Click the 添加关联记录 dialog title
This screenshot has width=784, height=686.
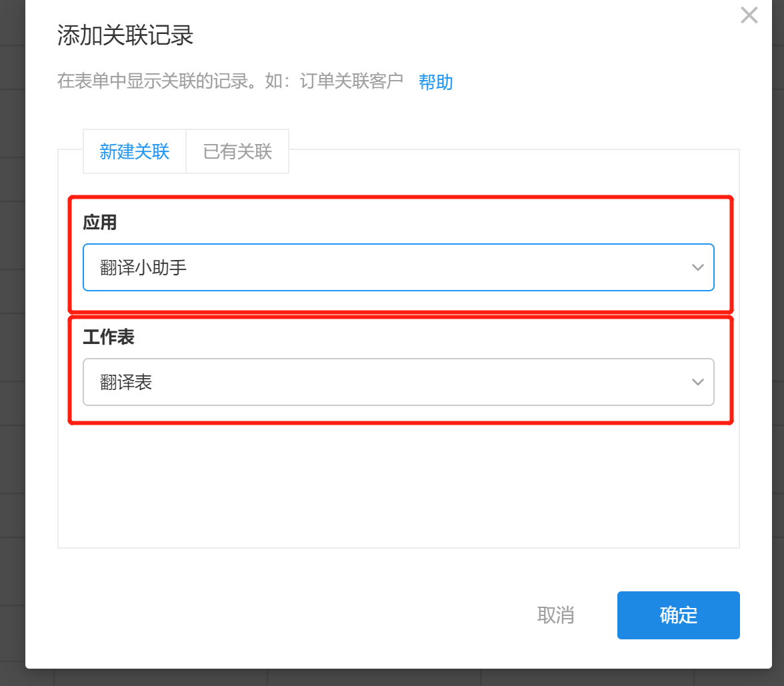click(x=125, y=35)
